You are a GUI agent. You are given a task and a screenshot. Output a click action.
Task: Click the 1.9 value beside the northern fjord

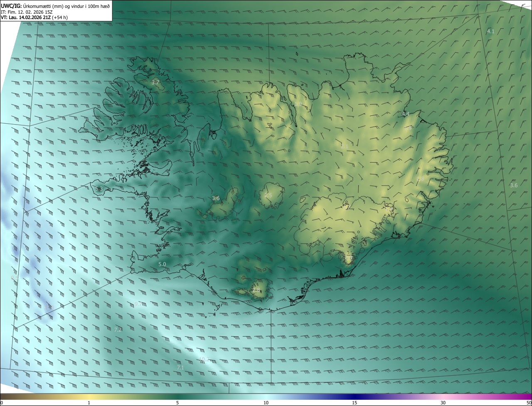pyautogui.click(x=298, y=104)
